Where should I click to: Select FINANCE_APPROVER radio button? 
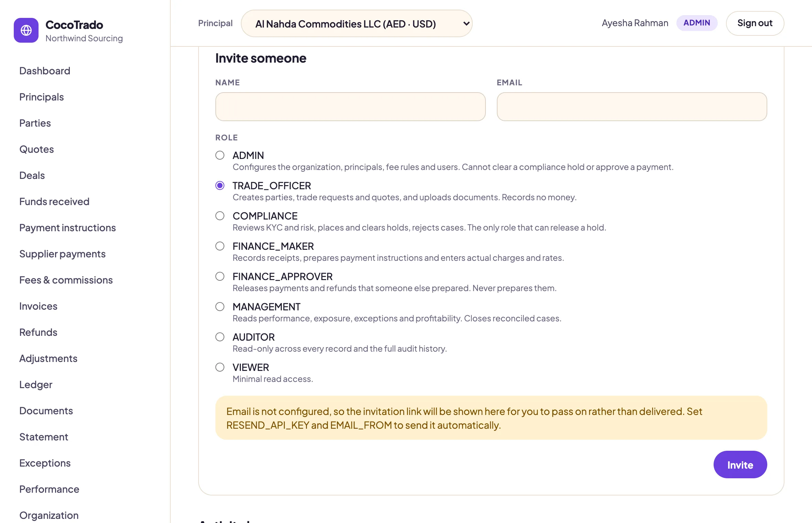[x=220, y=276]
